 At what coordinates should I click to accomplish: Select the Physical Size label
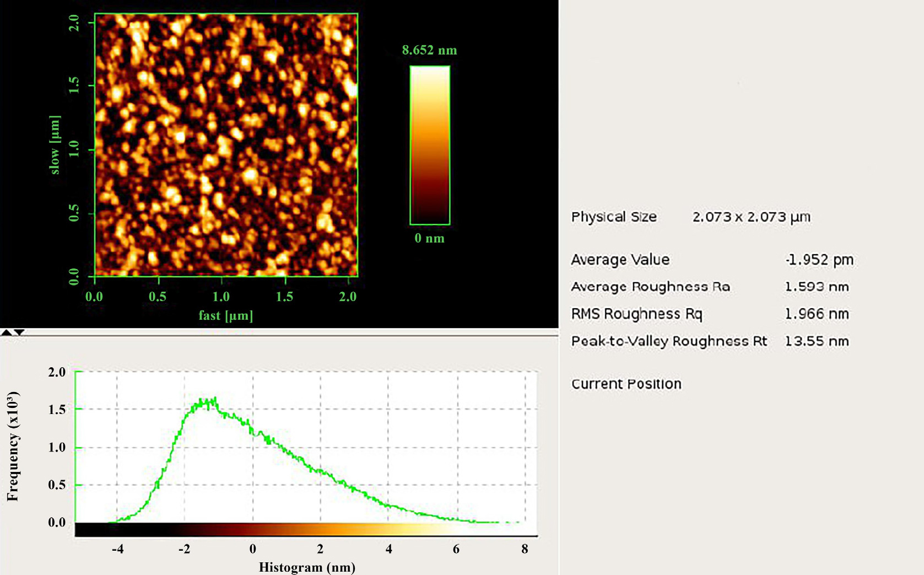point(613,217)
